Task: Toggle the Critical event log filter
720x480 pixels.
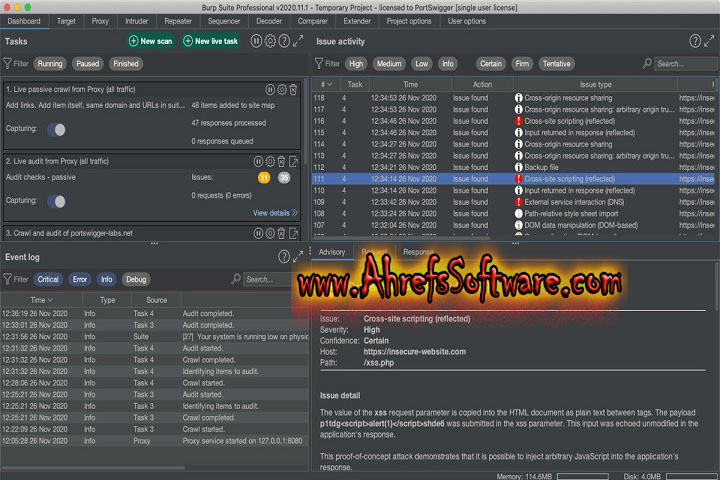Action: pos(48,279)
